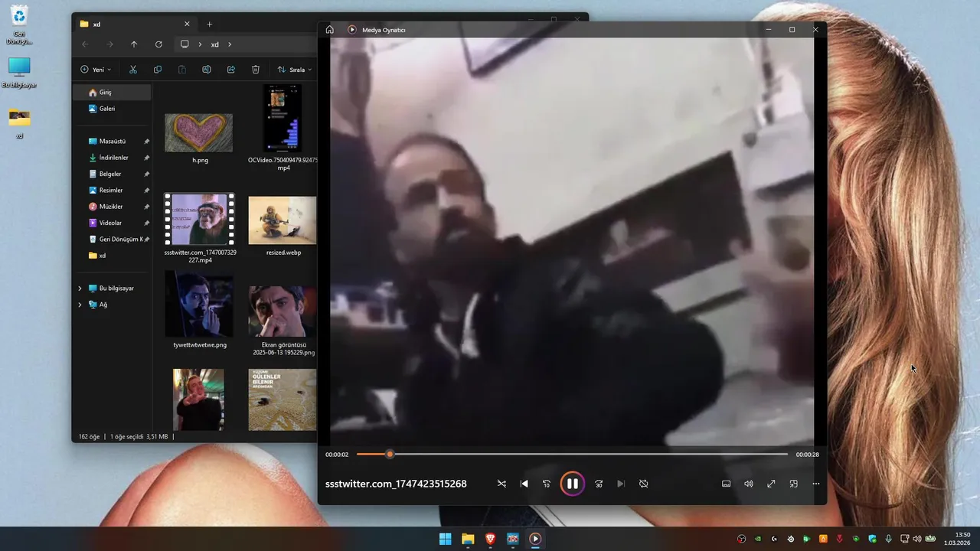
Task: Open the xd folder desktop icon
Action: tap(19, 122)
